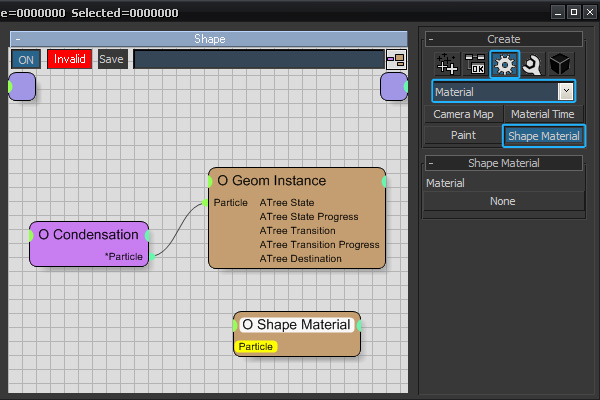600x400 pixels.
Task: Click the None material slot button
Action: click(503, 201)
